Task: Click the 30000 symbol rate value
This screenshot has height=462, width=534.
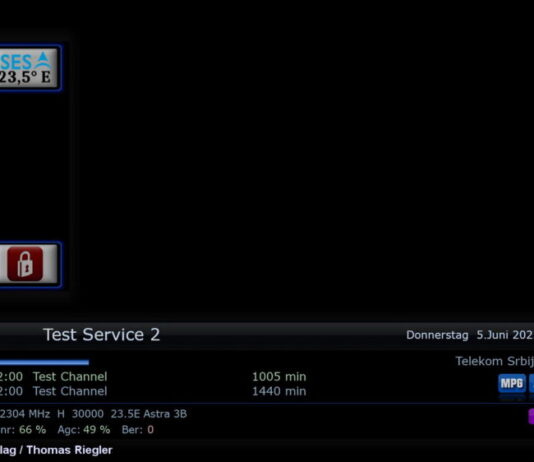Action: pyautogui.click(x=88, y=414)
